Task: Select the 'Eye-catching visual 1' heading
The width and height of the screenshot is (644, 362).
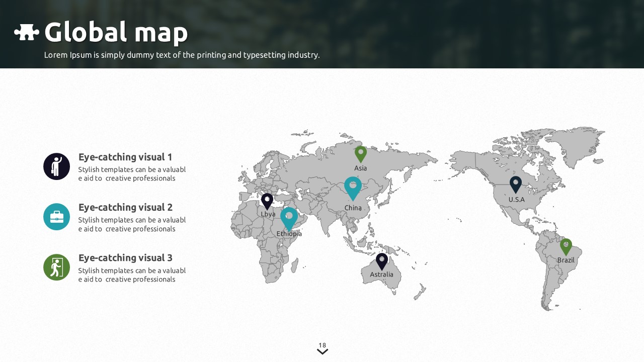Action: (x=125, y=157)
